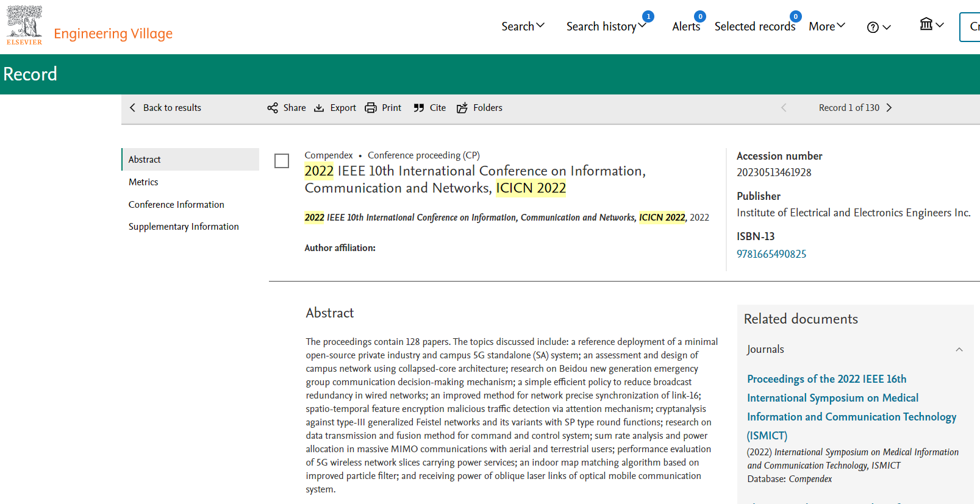This screenshot has width=980, height=504.
Task: Click the Back to results arrow icon
Action: 132,108
